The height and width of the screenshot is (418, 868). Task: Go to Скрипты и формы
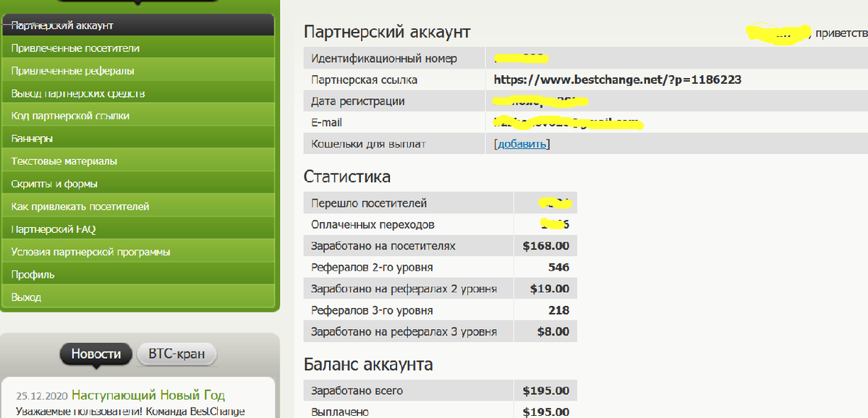tap(137, 184)
